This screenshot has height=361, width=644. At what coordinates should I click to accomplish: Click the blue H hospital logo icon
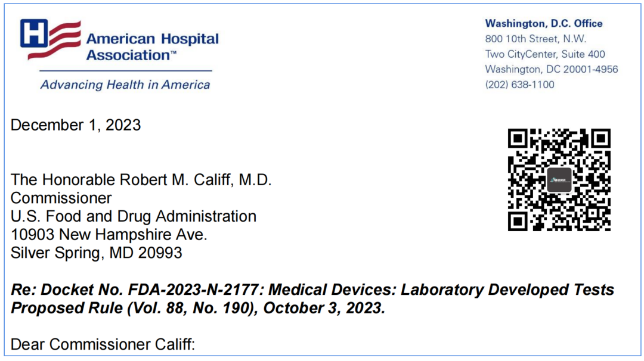[34, 33]
